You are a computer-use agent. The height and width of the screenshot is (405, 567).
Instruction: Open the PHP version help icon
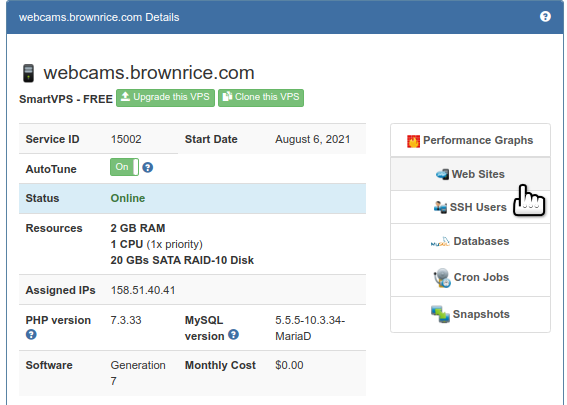pos(31,334)
